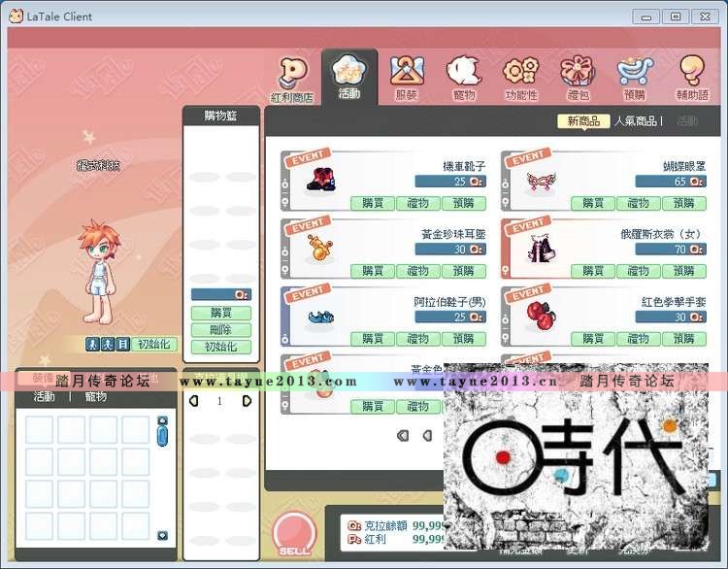Pre-order 黃金珍珠耳墜 via 預購 button

coord(463,271)
